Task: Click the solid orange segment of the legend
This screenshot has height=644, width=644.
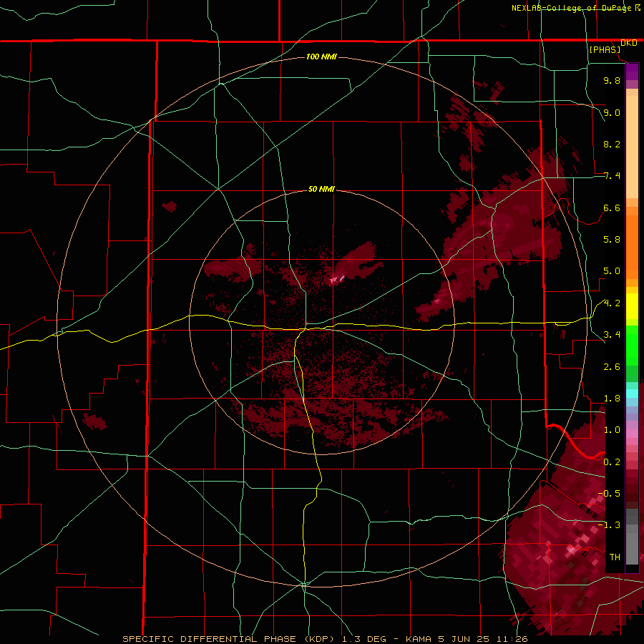Action: click(x=632, y=246)
